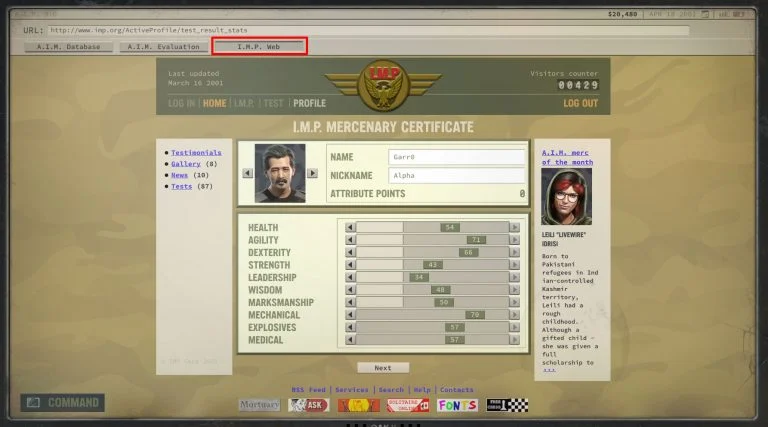
Task: Open the Mortuary banner
Action: click(x=259, y=405)
